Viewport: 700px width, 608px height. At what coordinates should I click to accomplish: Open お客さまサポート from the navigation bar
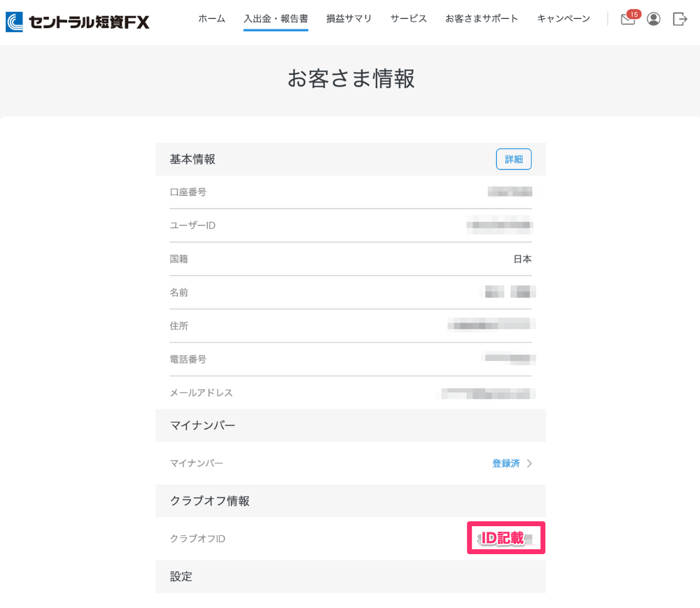[482, 19]
